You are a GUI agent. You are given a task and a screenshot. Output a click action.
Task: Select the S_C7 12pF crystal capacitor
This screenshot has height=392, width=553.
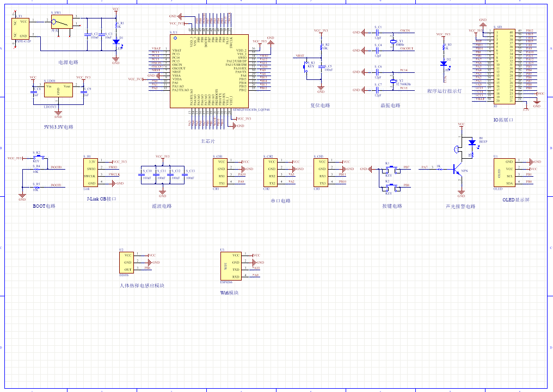pyautogui.click(x=377, y=90)
